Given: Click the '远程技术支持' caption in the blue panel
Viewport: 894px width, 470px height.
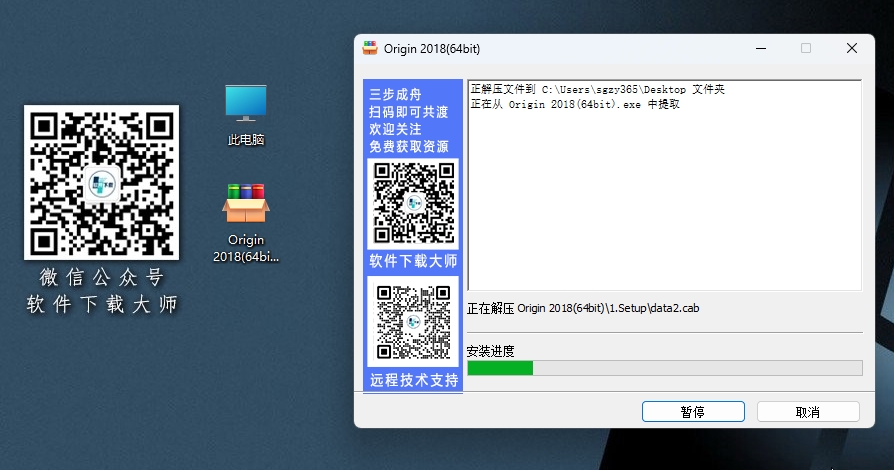Looking at the screenshot, I should (414, 380).
